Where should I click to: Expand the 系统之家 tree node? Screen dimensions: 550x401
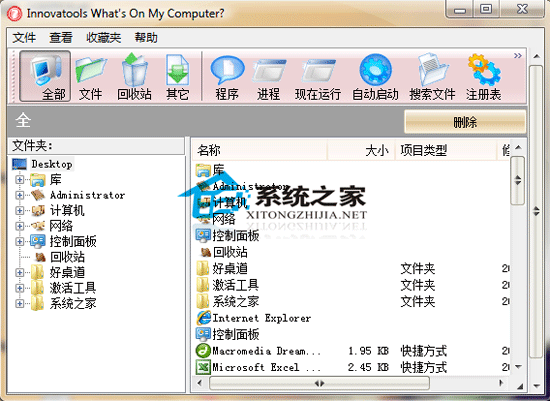tap(20, 303)
